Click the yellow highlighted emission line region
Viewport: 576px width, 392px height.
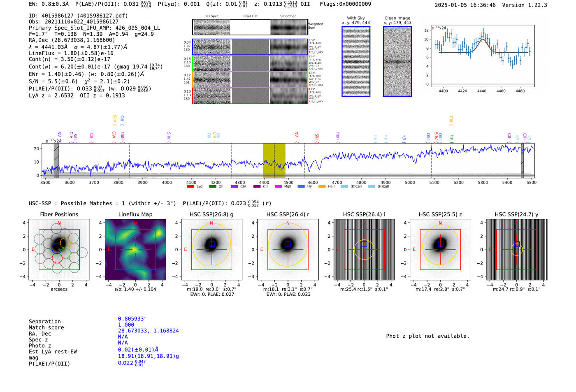pos(274,160)
